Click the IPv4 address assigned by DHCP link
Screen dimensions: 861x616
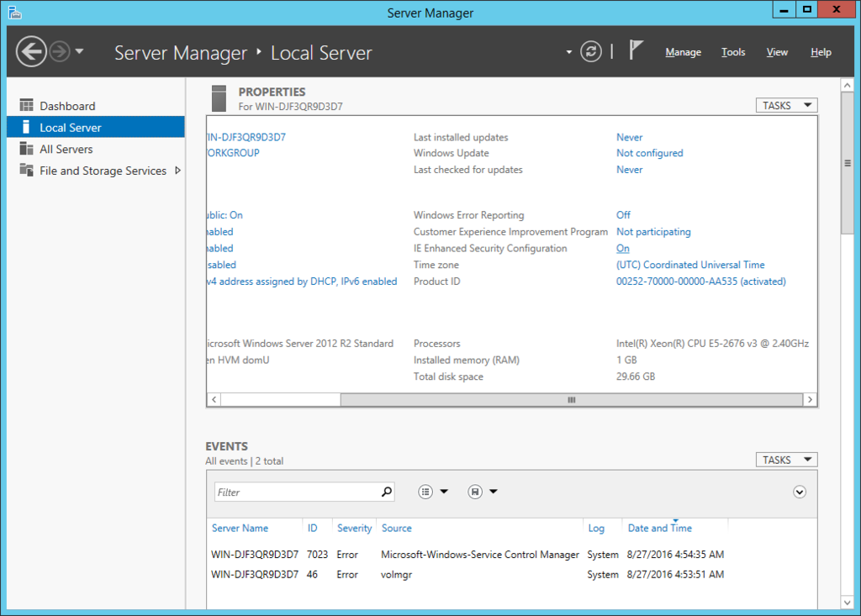point(302,281)
